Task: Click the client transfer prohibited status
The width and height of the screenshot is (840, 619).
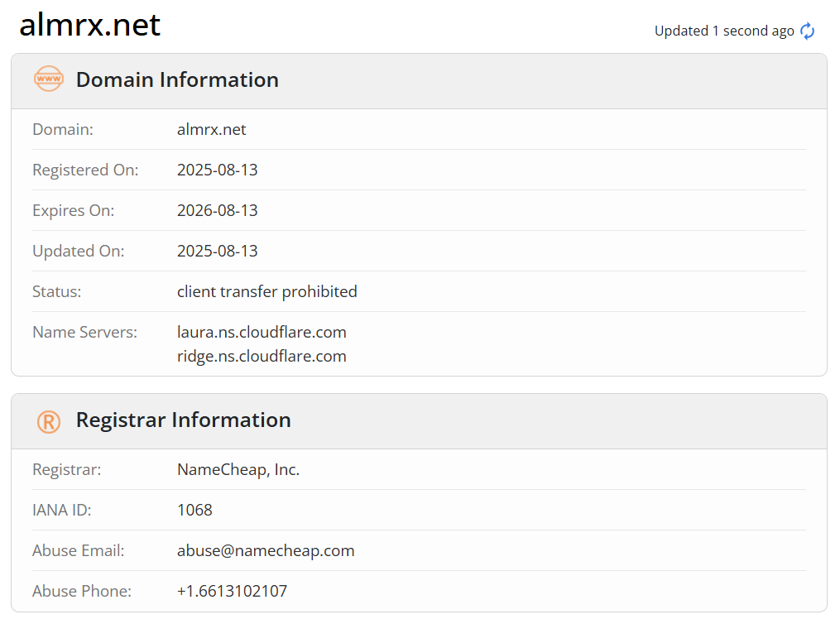Action: click(x=267, y=292)
